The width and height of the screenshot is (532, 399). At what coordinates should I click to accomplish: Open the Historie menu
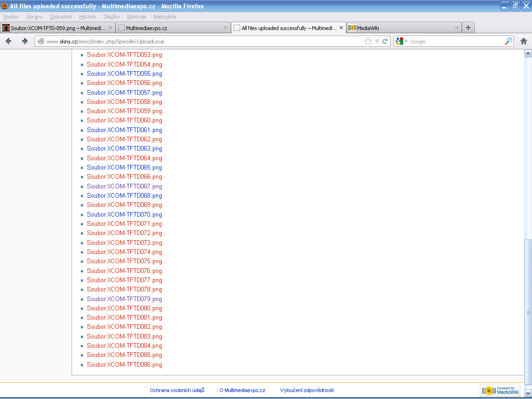tap(87, 17)
